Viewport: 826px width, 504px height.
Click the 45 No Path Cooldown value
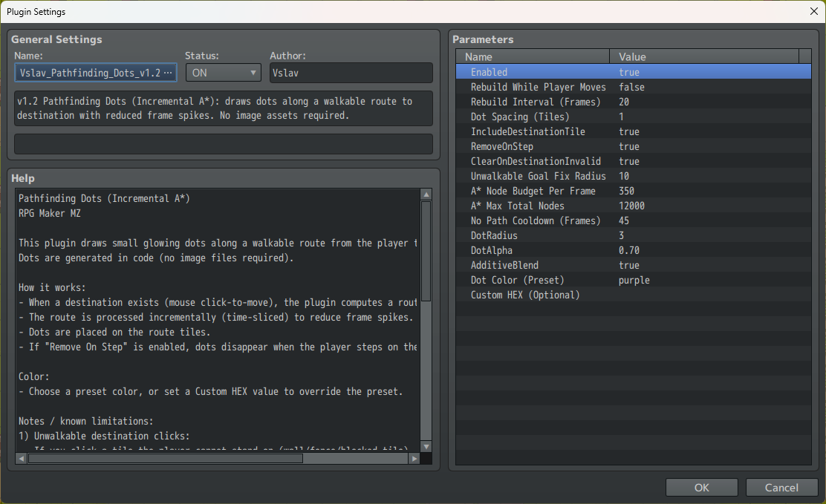click(x=624, y=220)
